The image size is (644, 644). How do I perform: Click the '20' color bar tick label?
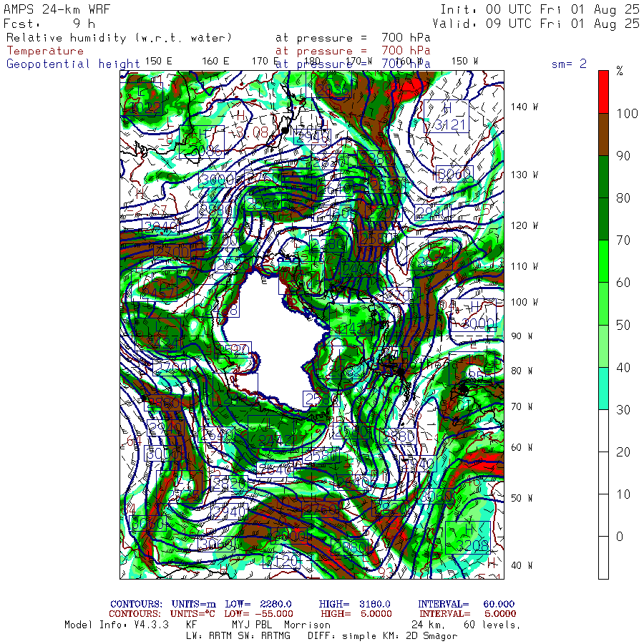[623, 452]
